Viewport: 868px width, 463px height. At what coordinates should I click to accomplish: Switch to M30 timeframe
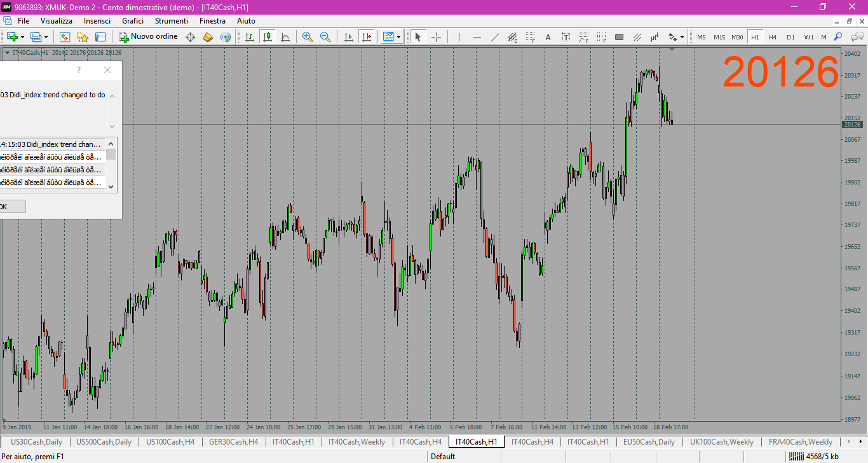tap(737, 37)
